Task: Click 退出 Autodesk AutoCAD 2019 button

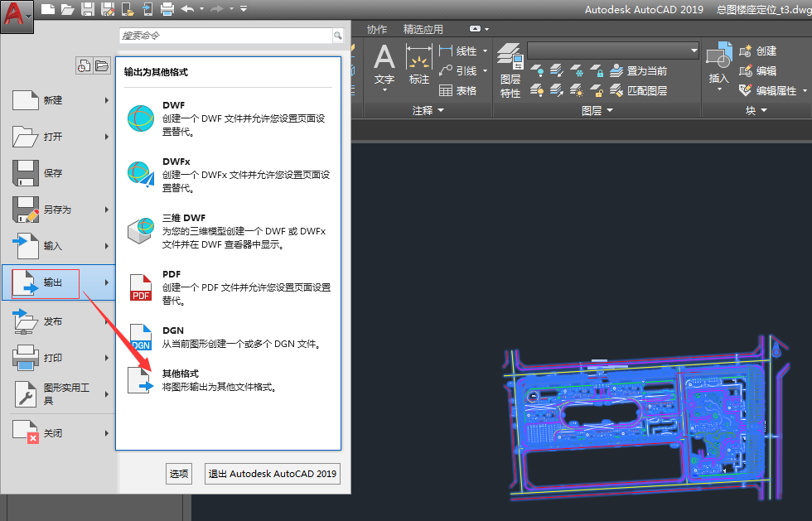Action: [x=273, y=473]
